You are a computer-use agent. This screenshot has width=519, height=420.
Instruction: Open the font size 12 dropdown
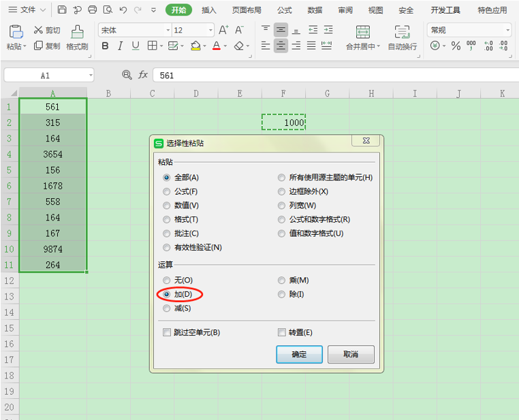coord(210,30)
